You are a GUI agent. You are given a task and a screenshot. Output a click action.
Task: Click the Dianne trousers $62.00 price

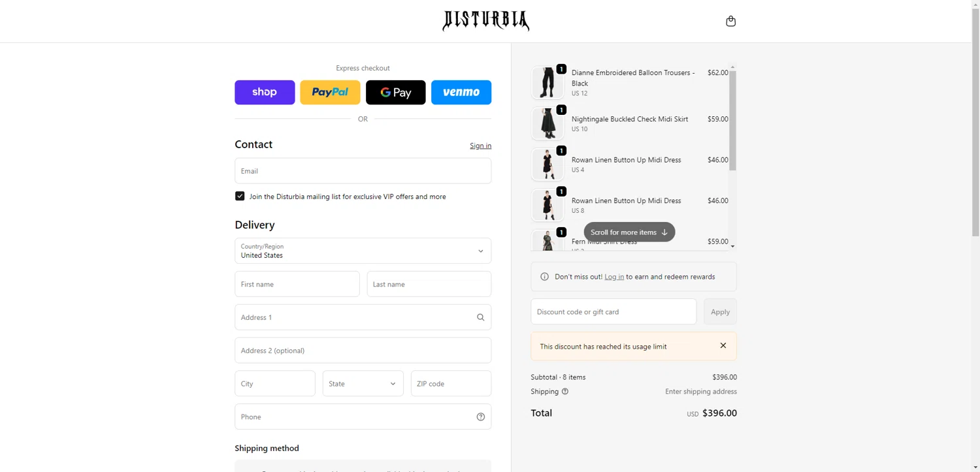tap(717, 72)
